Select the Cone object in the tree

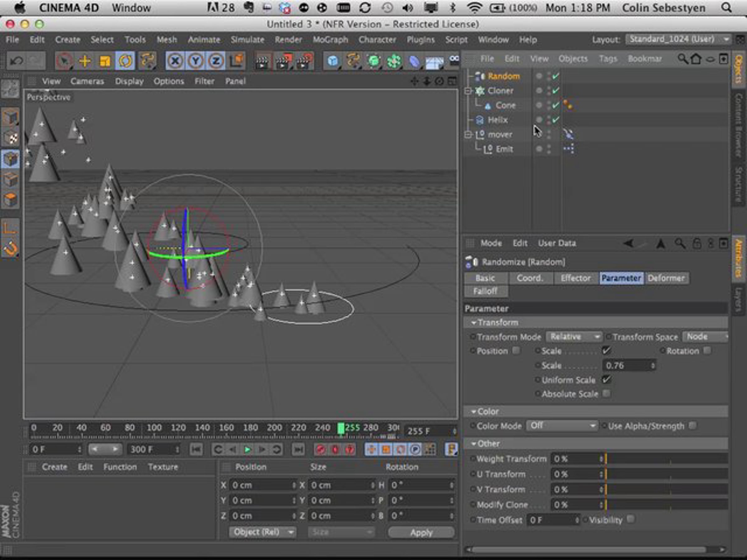(505, 105)
